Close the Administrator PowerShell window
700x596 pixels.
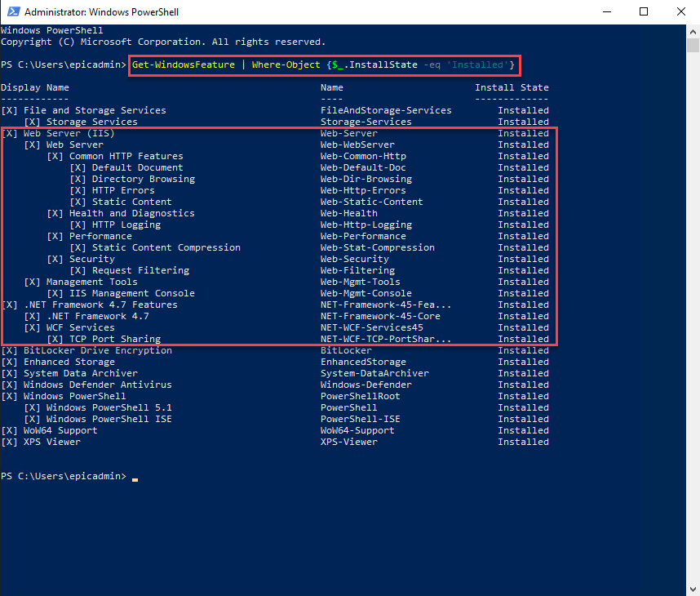click(680, 11)
